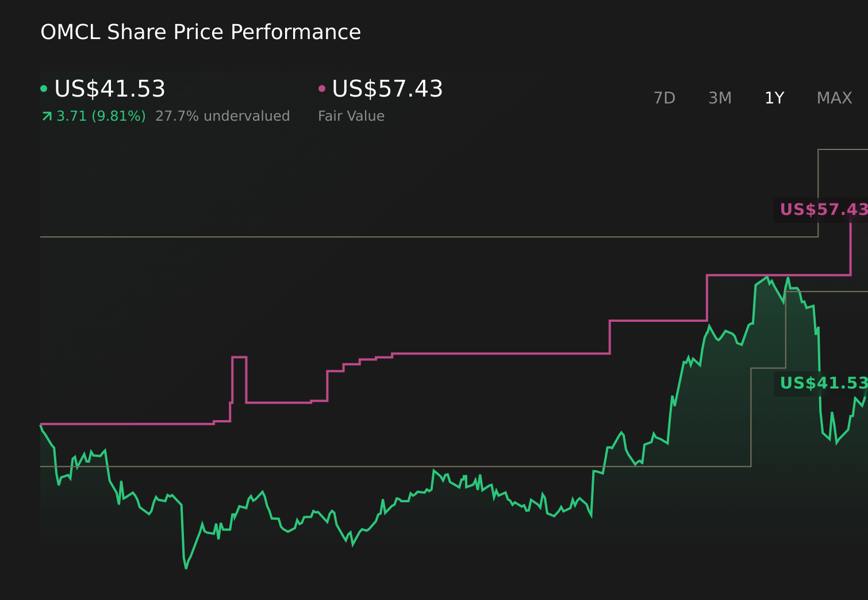Choose the 1Y time range

774,98
